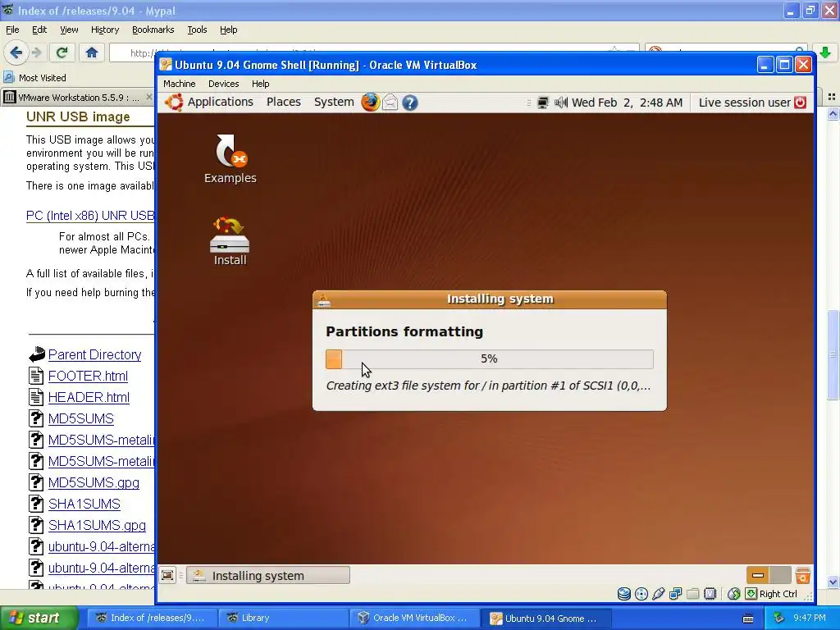
Task: Click the VirtualBox shared folders status icon
Action: pos(692,594)
